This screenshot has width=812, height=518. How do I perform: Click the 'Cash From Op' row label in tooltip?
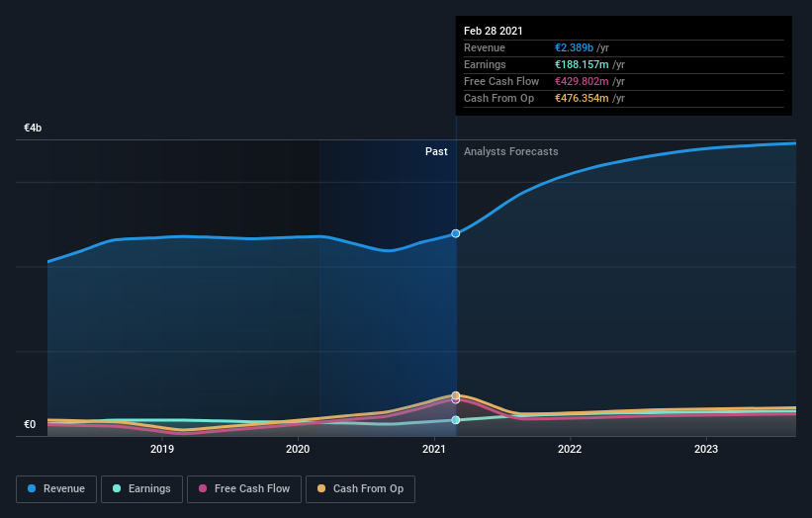[x=498, y=98]
